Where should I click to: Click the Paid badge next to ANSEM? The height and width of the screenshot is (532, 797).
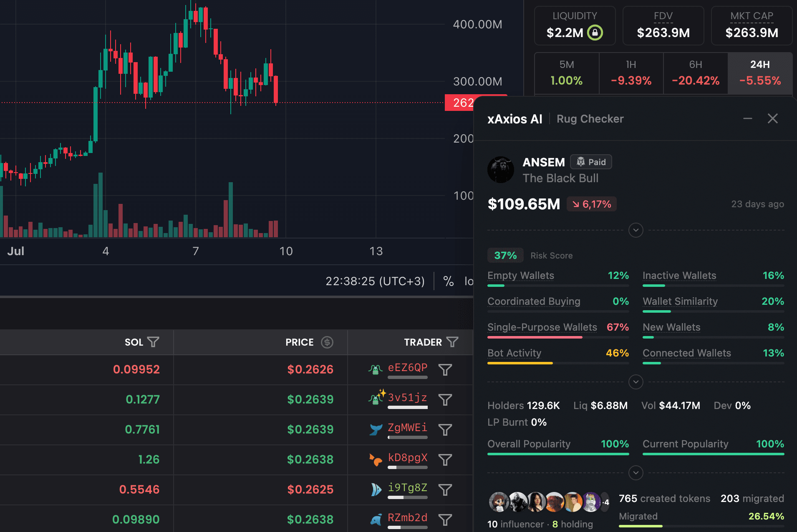point(591,162)
